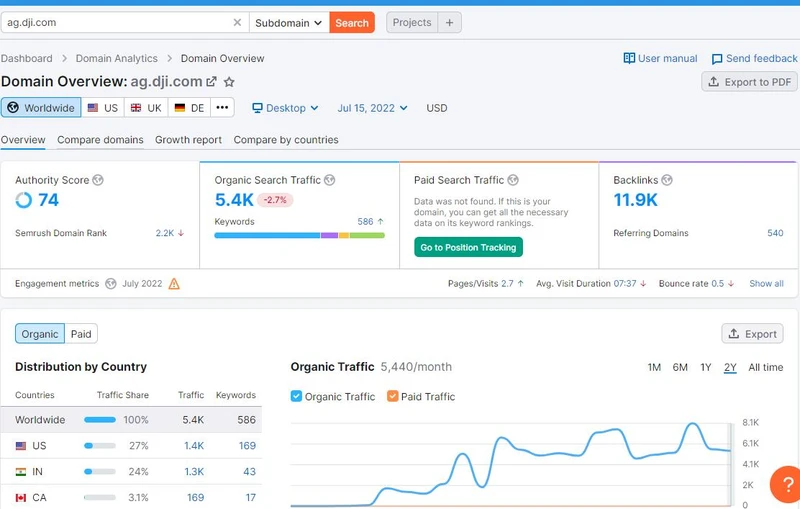Click Go to Position Tracking button
The image size is (800, 509).
point(468,247)
